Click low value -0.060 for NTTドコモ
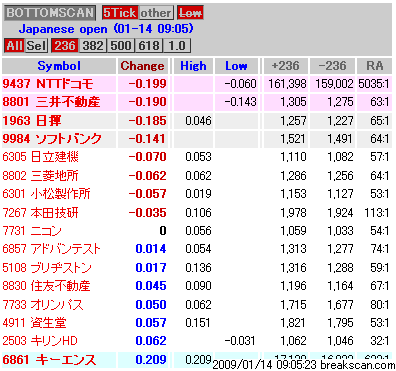This screenshot has width=396, height=371. (240, 84)
